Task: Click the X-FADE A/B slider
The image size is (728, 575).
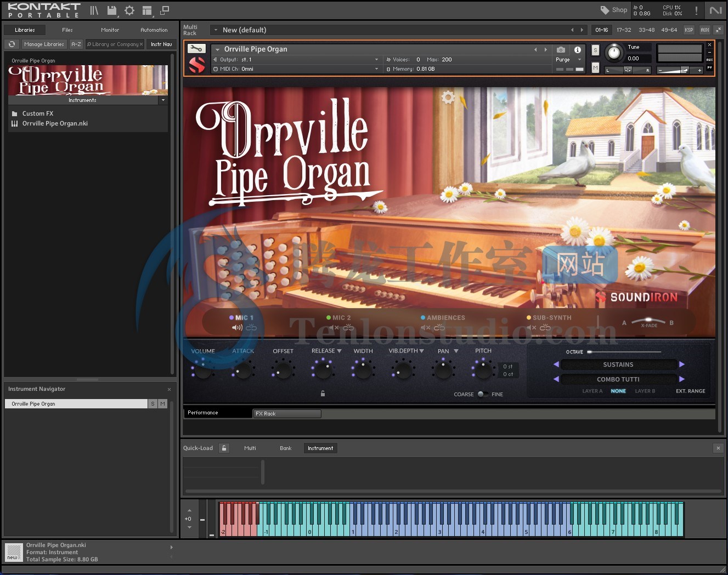Action: pyautogui.click(x=648, y=321)
